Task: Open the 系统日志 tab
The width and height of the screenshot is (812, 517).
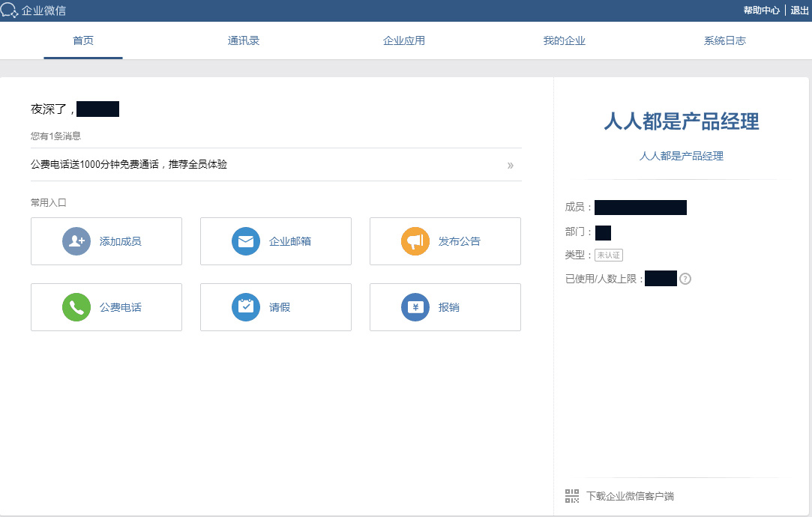Action: pos(724,40)
